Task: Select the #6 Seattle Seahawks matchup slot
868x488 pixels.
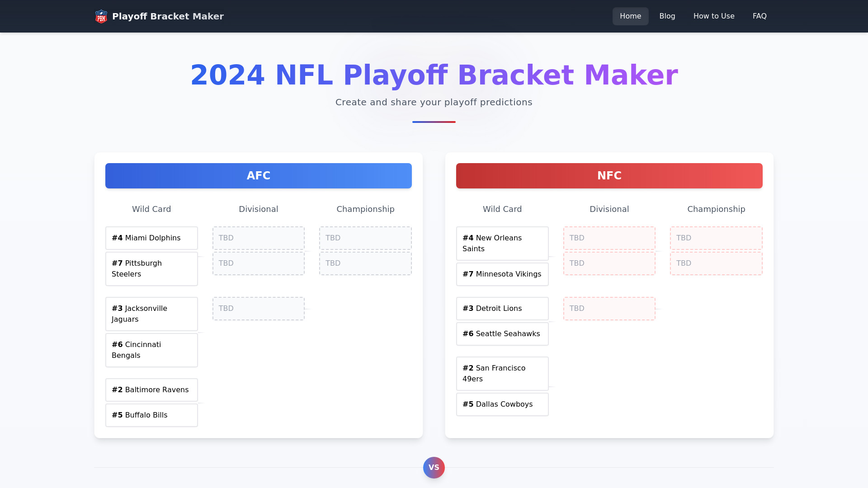Action: point(502,333)
